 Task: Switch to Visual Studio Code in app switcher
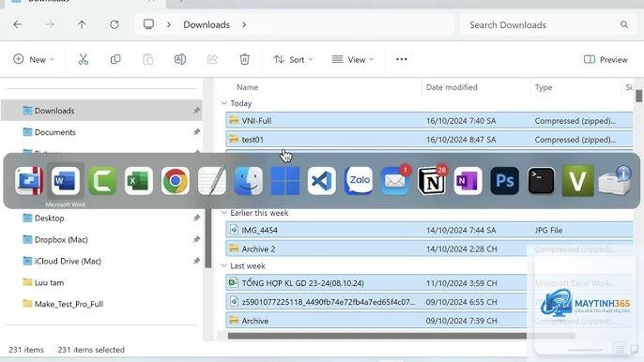coord(322,181)
